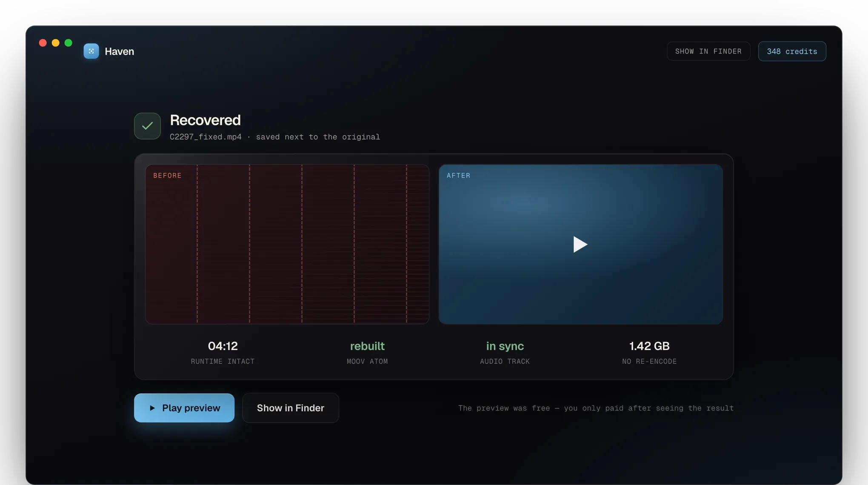Click the BEFORE label on the left panel

(x=167, y=176)
